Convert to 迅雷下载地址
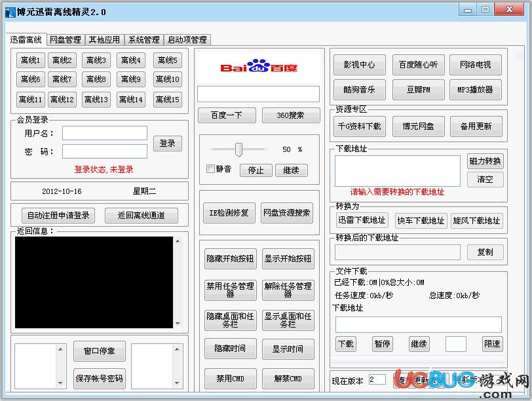The height and width of the screenshot is (401, 532). coord(362,221)
